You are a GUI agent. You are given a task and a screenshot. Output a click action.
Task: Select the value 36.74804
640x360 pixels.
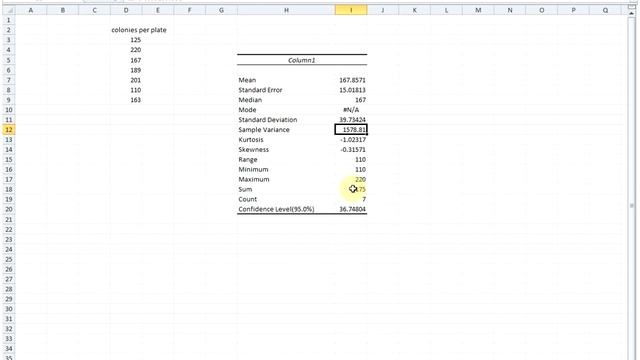(x=351, y=209)
